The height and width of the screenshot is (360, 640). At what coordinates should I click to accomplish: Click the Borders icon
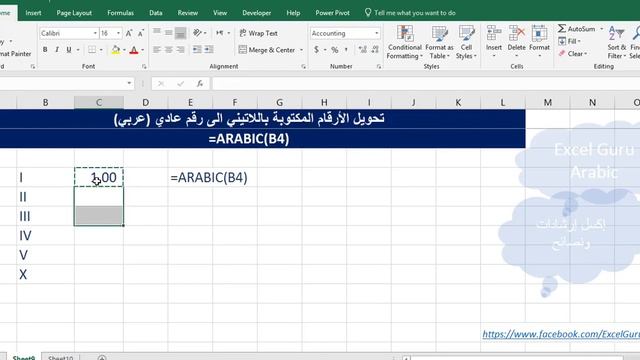[x=92, y=50]
